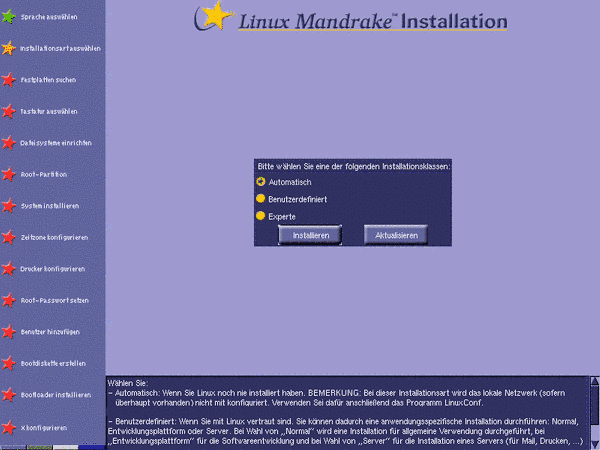Viewport: 600px width, 450px height.
Task: Pick the Experte installation class
Action: coord(261,215)
